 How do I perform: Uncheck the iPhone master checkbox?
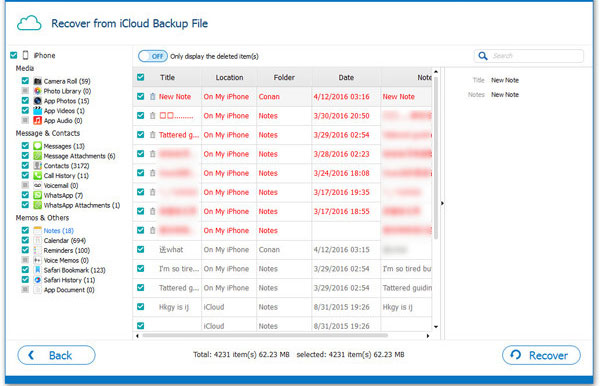click(x=14, y=55)
